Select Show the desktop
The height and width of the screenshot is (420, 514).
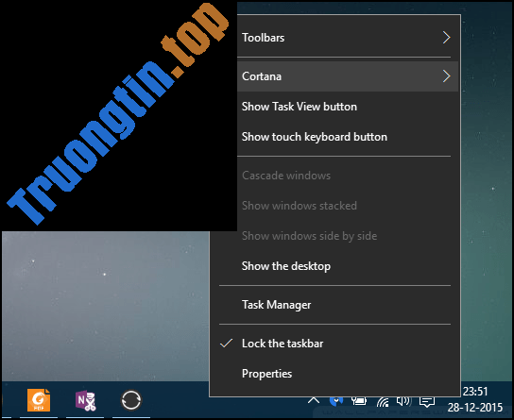(x=334, y=266)
